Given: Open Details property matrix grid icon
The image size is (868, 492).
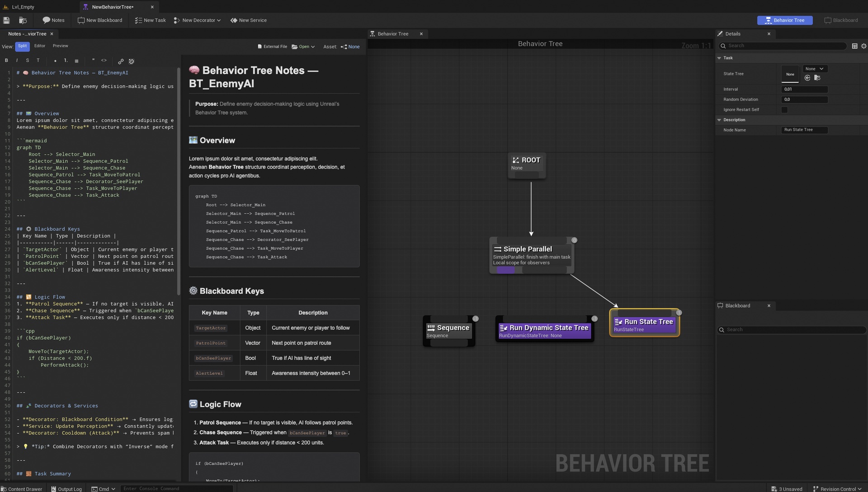Looking at the screenshot, I should 854,46.
